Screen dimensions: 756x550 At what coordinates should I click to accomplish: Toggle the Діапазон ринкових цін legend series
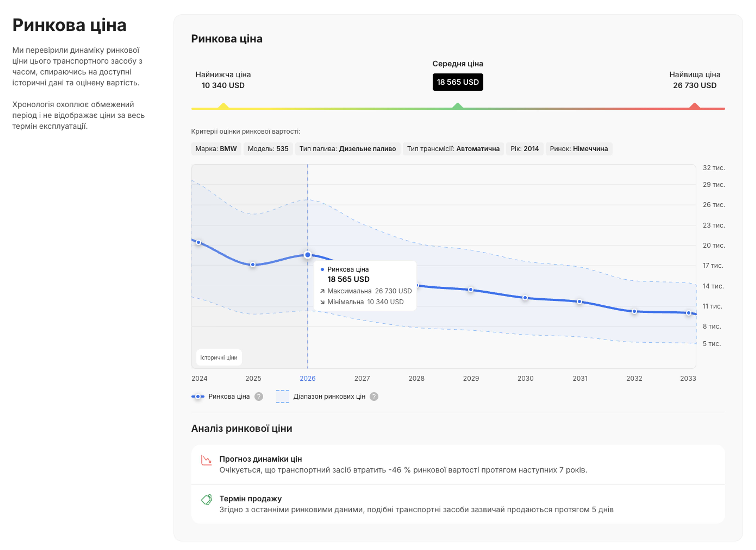click(x=321, y=396)
